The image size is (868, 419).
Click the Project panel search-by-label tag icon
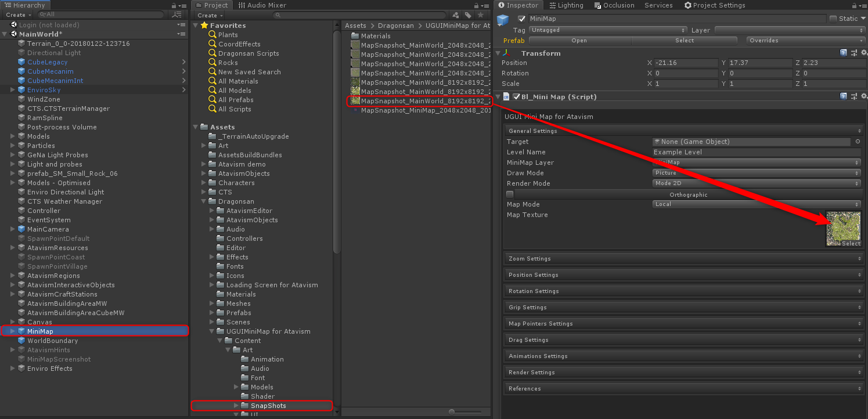click(468, 15)
